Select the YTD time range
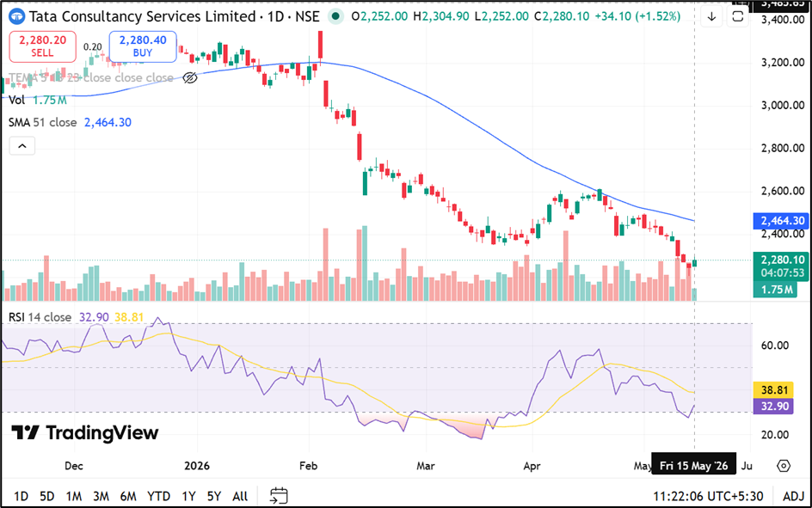812x508 pixels. (158, 496)
